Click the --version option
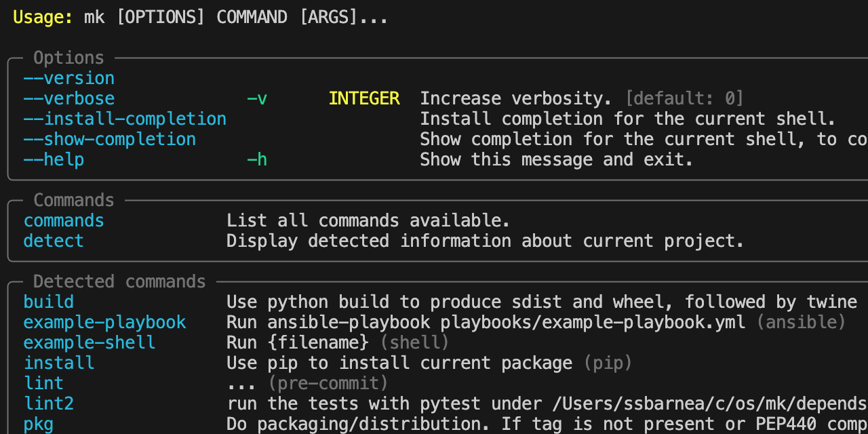The image size is (868, 434). (68, 79)
